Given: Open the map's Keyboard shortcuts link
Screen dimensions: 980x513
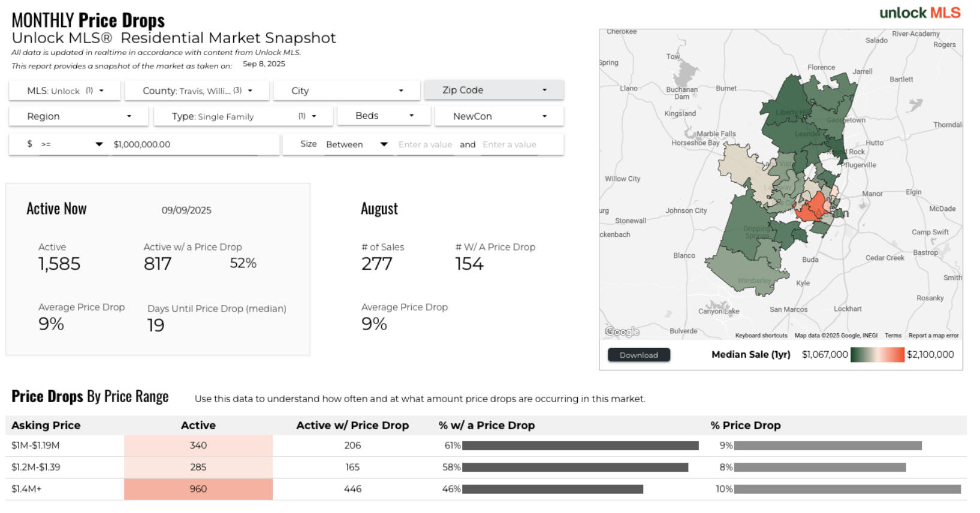Looking at the screenshot, I should point(761,336).
